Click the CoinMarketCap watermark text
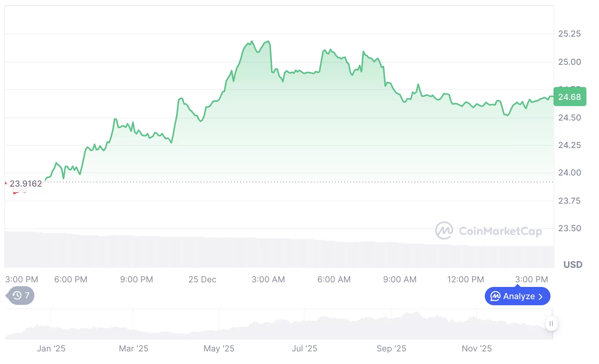Screen dimensions: 599x364 500,231
